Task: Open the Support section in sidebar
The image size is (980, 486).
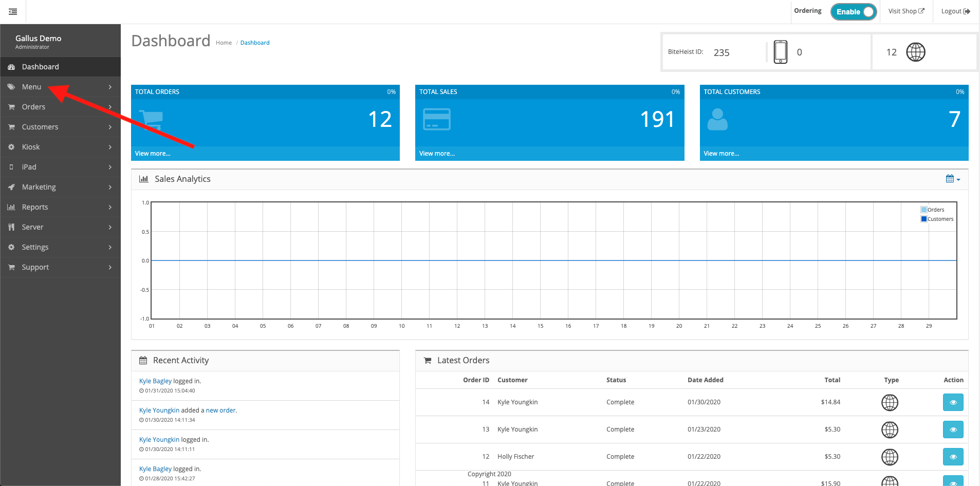Action: 60,268
